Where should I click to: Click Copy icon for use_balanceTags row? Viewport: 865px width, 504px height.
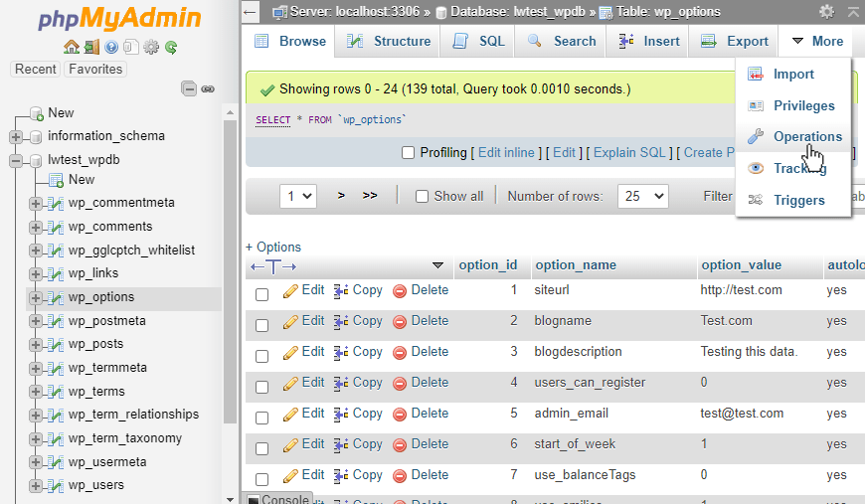click(341, 476)
